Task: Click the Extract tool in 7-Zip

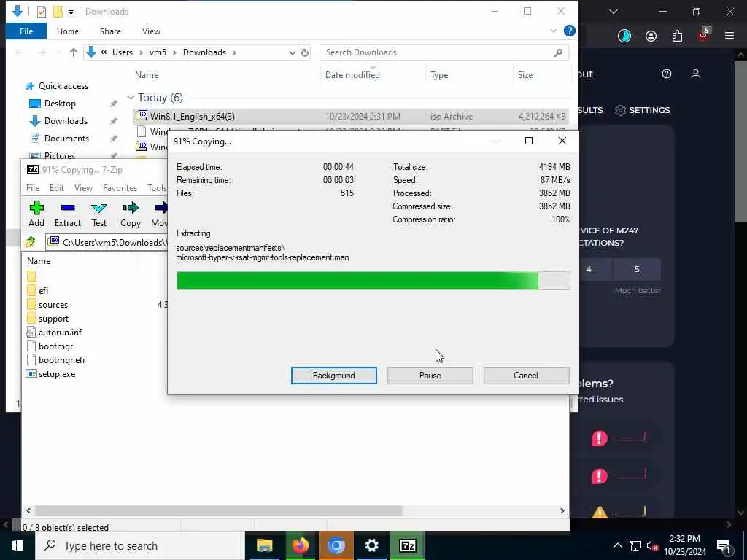Action: click(x=68, y=214)
